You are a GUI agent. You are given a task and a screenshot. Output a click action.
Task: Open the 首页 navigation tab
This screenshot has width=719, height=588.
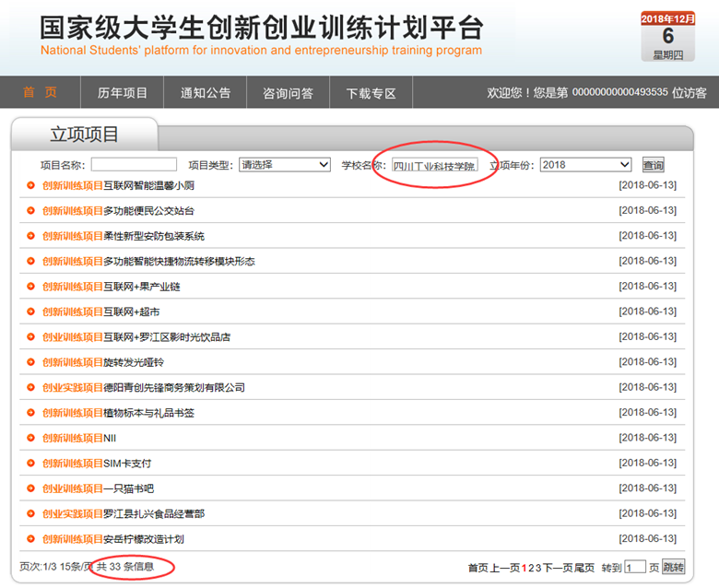tap(40, 93)
